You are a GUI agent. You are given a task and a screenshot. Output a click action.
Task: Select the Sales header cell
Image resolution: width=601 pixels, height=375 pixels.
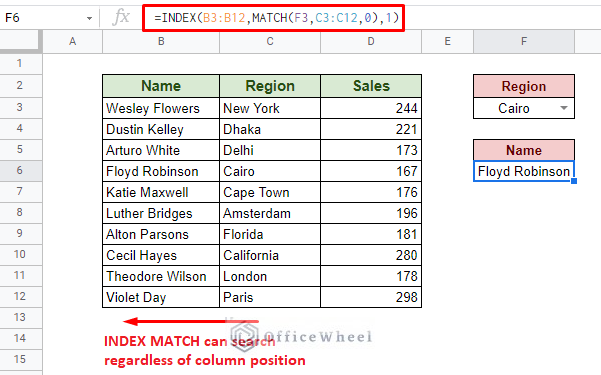pyautogui.click(x=371, y=86)
